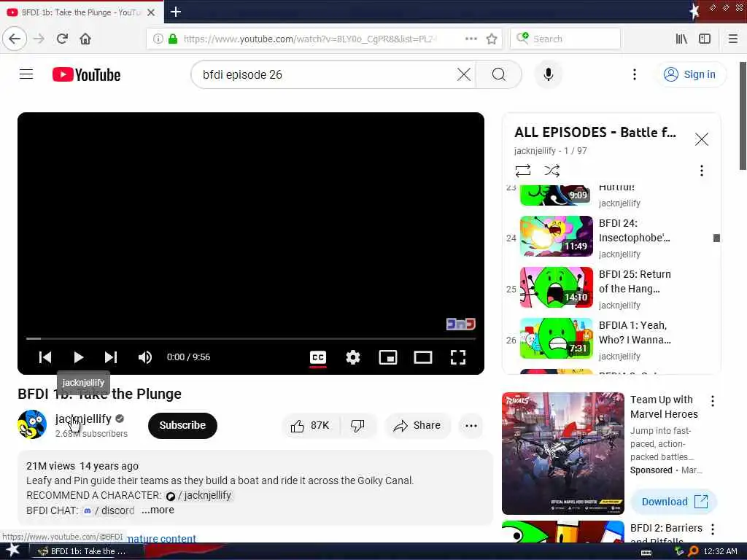
Task: Focus the browser Search box
Action: pyautogui.click(x=565, y=39)
